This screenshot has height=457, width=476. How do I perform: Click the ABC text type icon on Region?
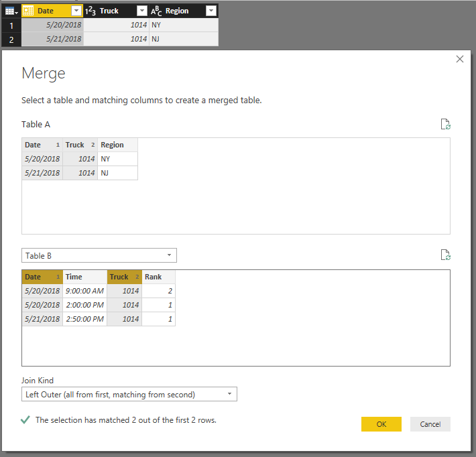(x=156, y=11)
